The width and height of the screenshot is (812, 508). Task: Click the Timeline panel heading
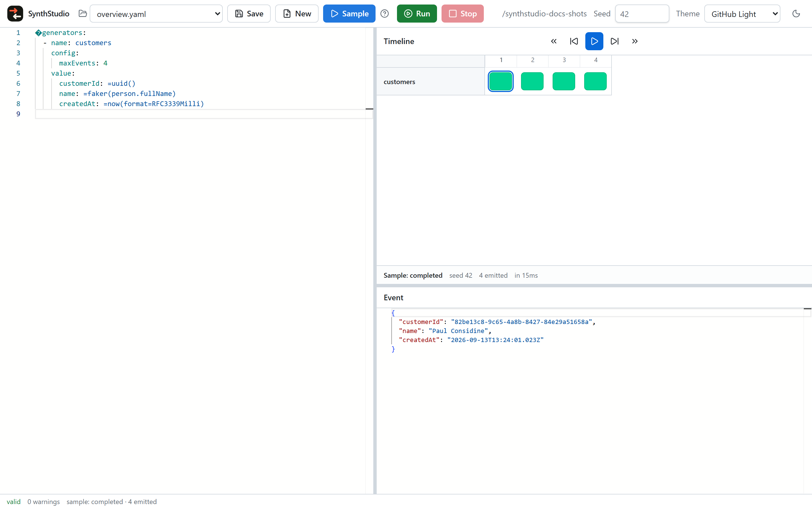pyautogui.click(x=399, y=41)
